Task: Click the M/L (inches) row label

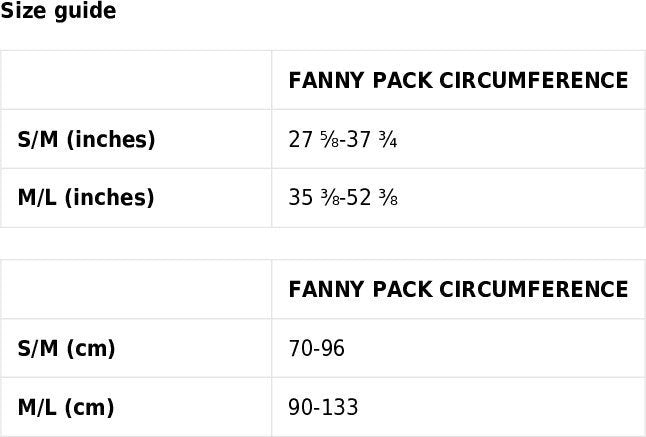Action: pos(86,197)
